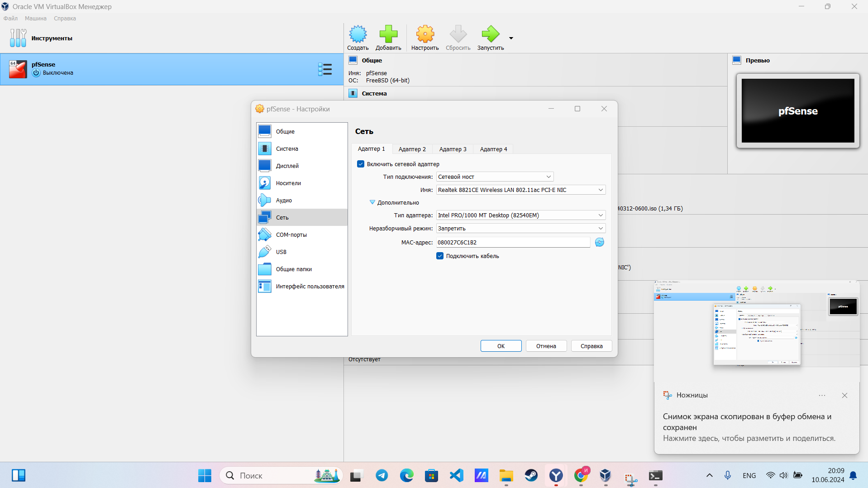
Task: Click the Ножницы screenshot thumbnail preview
Action: [756, 331]
